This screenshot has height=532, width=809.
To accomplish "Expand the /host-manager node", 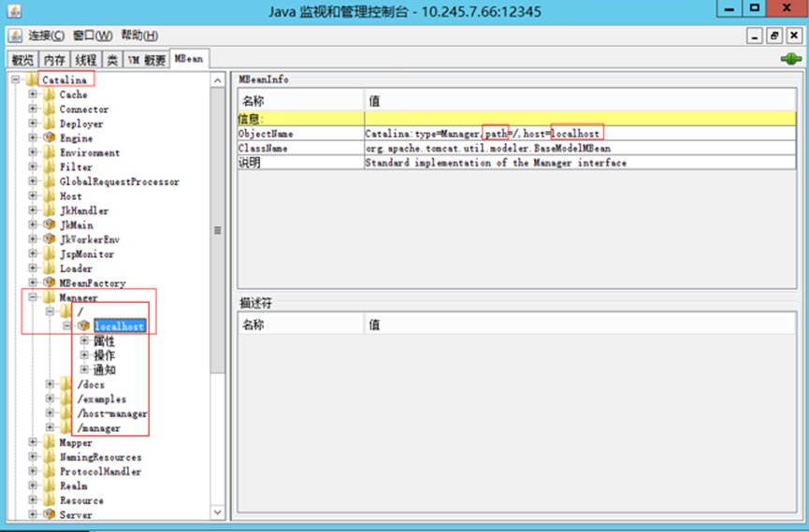I will [50, 413].
